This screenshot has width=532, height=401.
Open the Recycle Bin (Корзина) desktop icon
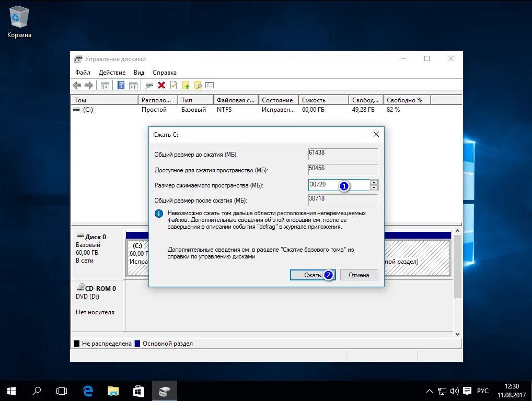pos(19,22)
